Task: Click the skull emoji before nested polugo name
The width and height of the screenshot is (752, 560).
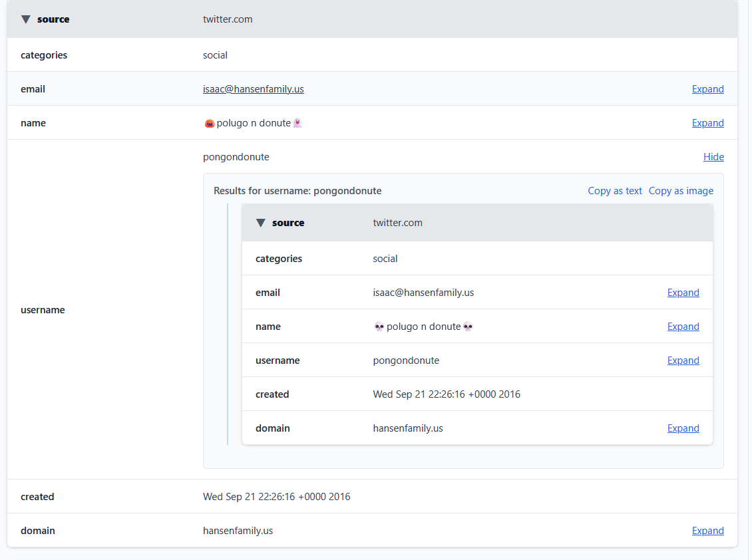Action: tap(379, 327)
